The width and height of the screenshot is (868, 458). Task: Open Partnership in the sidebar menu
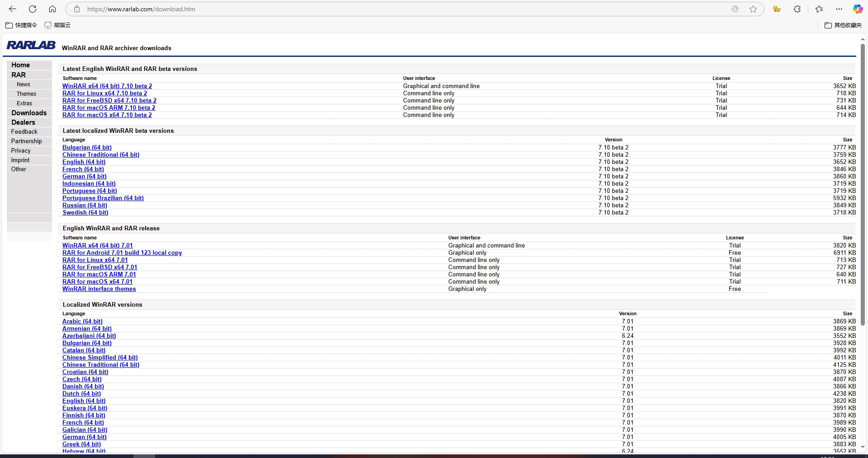[x=26, y=141]
